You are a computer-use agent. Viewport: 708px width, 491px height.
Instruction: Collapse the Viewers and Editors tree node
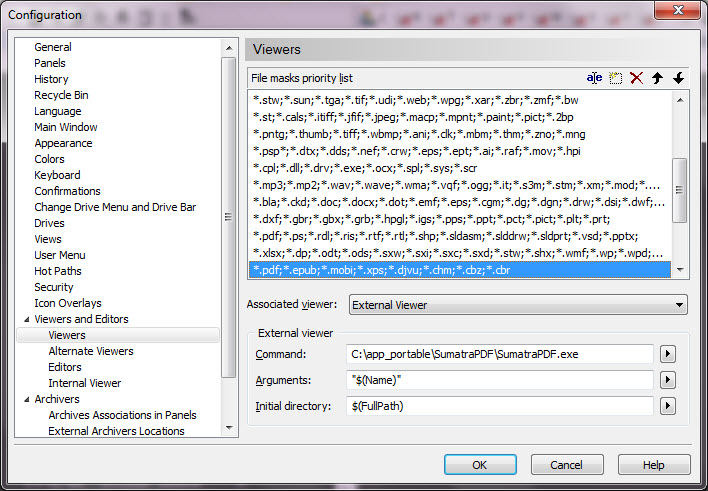(x=25, y=320)
